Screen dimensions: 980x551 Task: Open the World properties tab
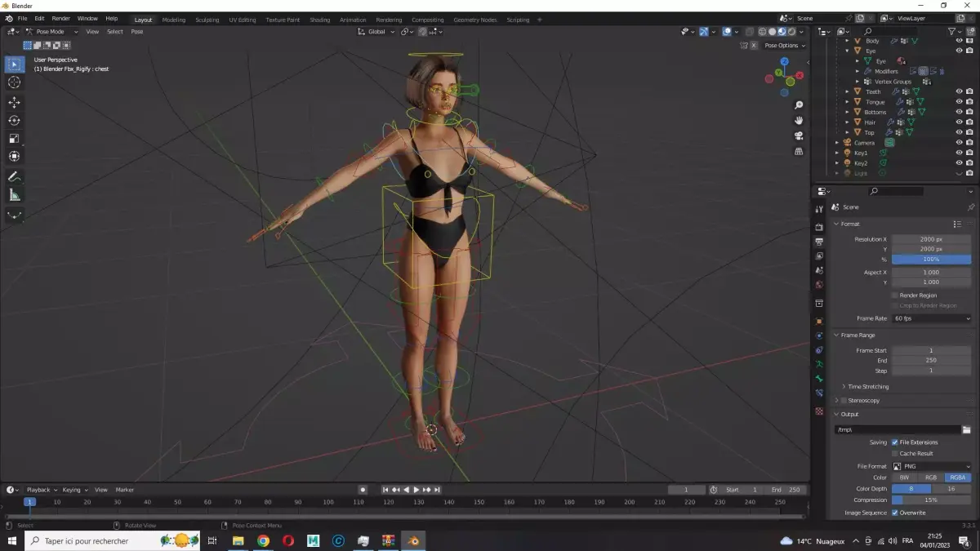tap(819, 285)
